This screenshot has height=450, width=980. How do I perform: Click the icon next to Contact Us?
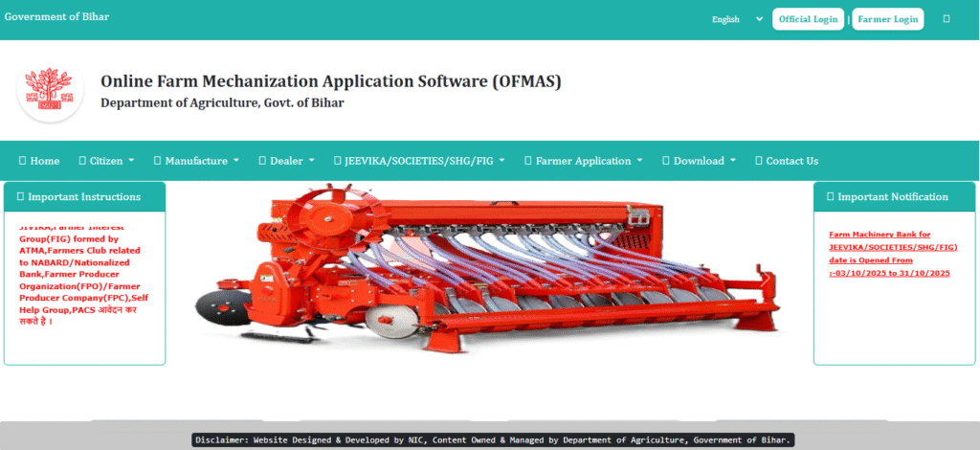point(758,161)
